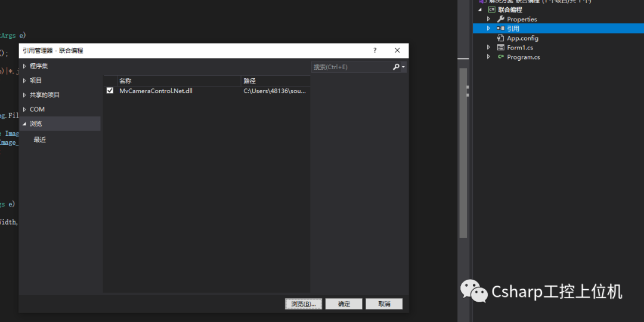
Task: Click the path cell C:\Users\48136\sou...
Action: coord(275,91)
